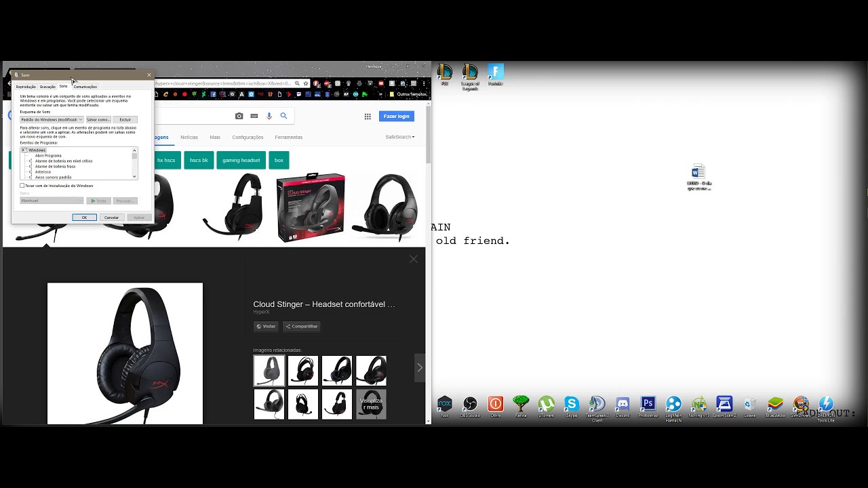Screen dimensions: 868x488
Task: Click the Excluir button in the Som dialog
Action: [125, 119]
